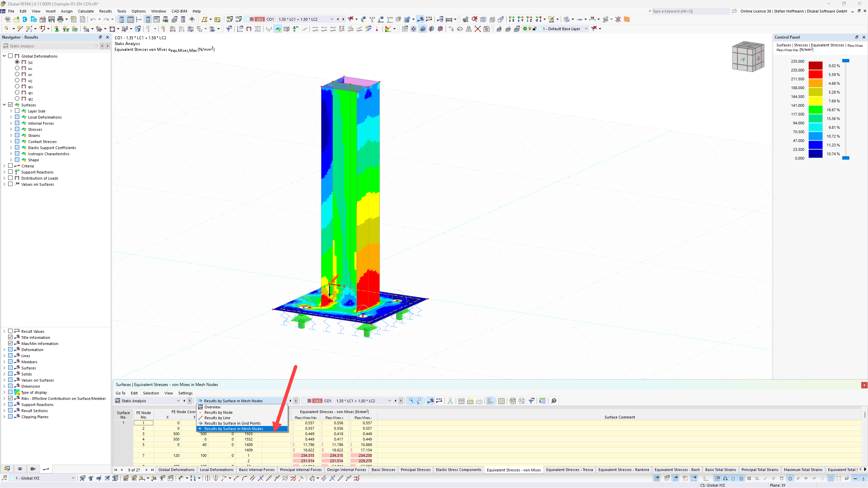The image size is (868, 488).
Task: Click the Undo arrow icon
Action: (93, 19)
